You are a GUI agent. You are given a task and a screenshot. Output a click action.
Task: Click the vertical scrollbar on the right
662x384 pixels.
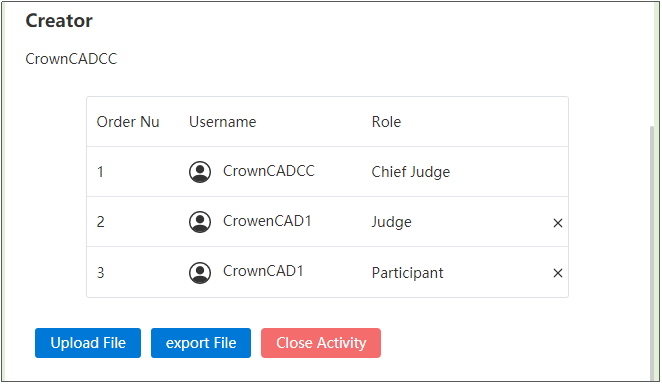[652, 253]
